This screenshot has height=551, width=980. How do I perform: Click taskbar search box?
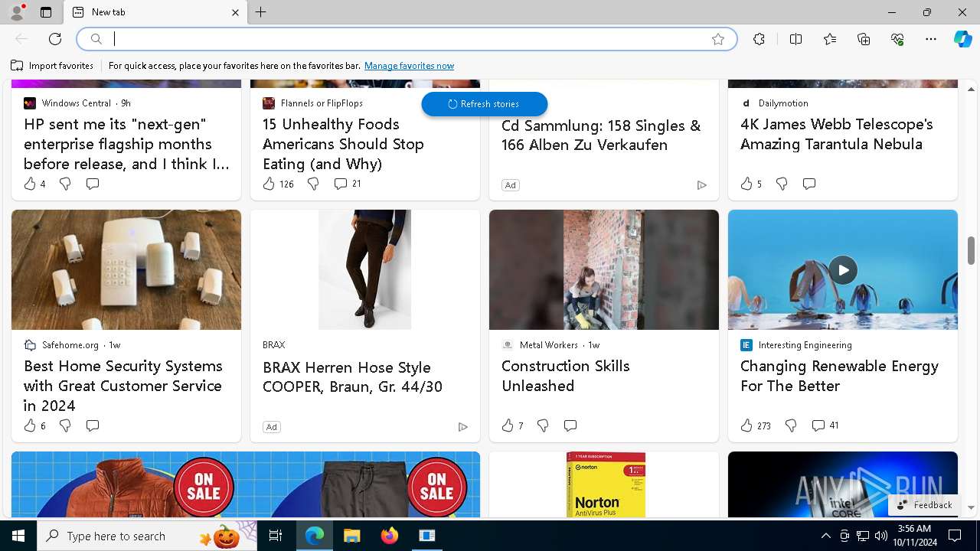coord(147,536)
